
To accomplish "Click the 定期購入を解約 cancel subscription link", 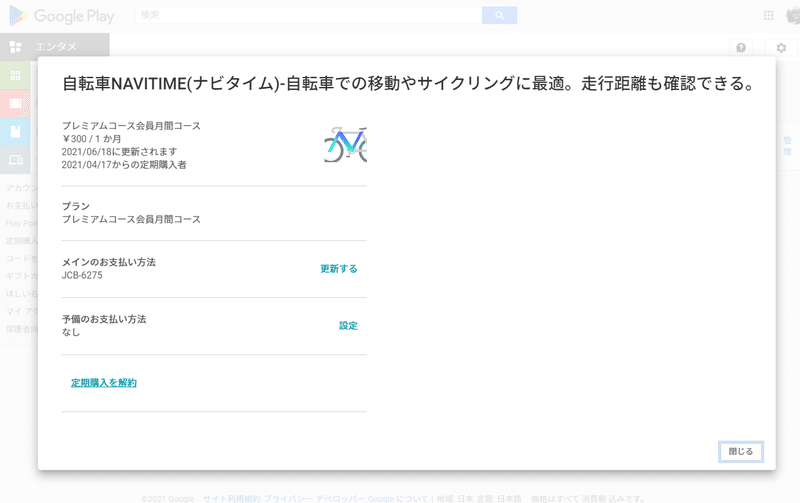I will (x=104, y=383).
